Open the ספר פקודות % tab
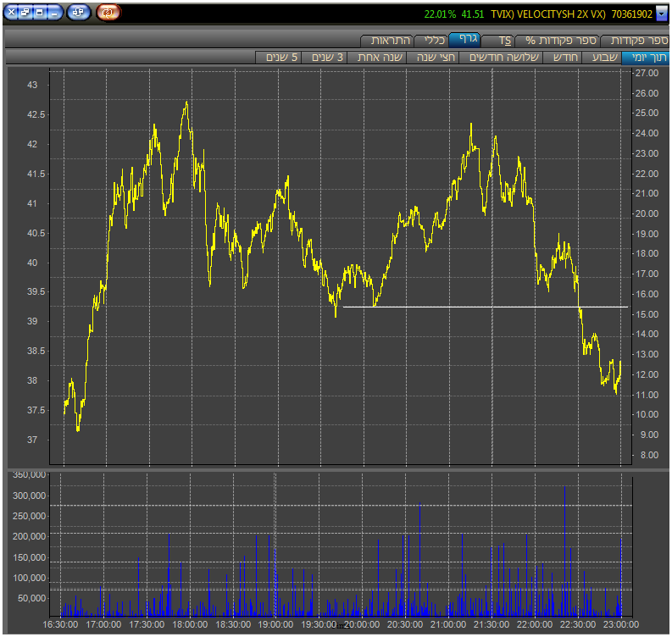This screenshot has height=637, width=672. [558, 41]
